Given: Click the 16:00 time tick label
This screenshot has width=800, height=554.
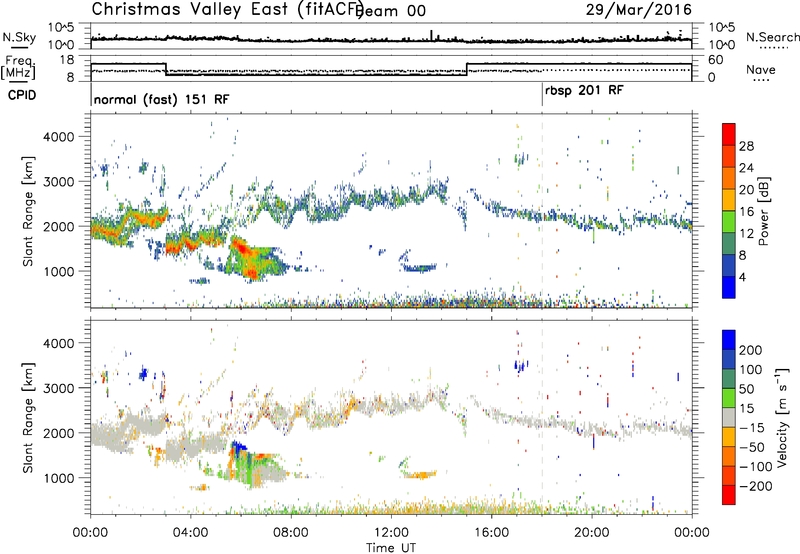Looking at the screenshot, I should (491, 533).
